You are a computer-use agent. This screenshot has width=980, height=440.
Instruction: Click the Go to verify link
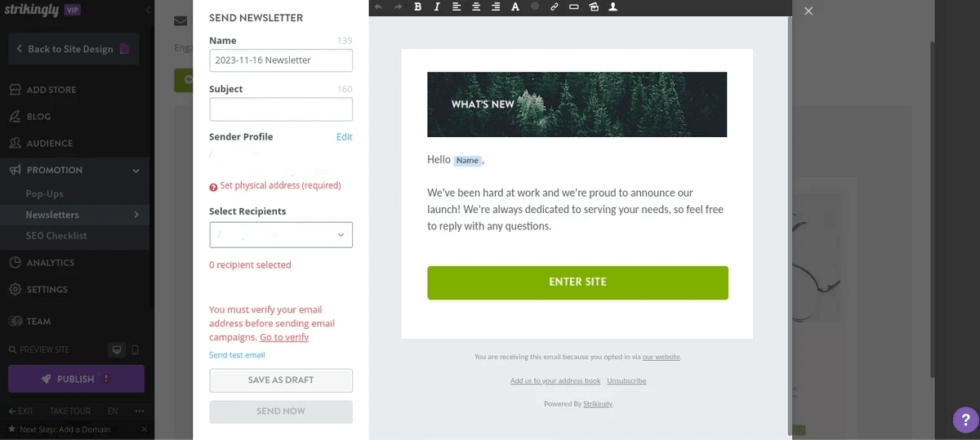[x=284, y=337]
